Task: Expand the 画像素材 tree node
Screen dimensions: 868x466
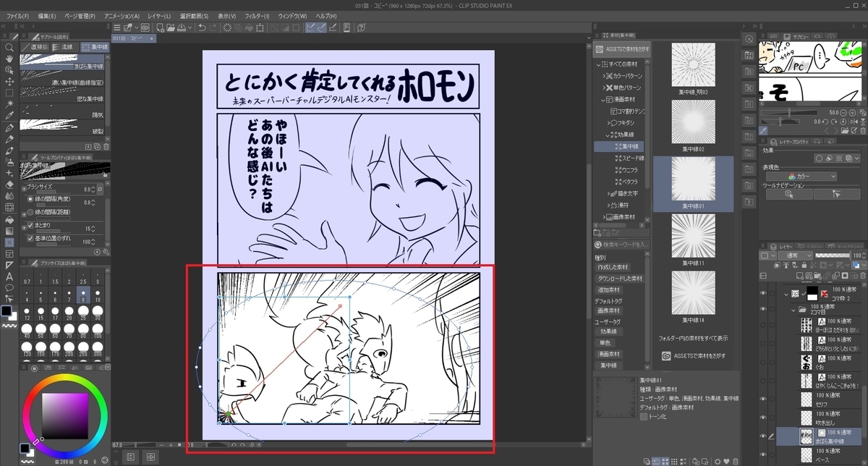Action: click(x=605, y=217)
